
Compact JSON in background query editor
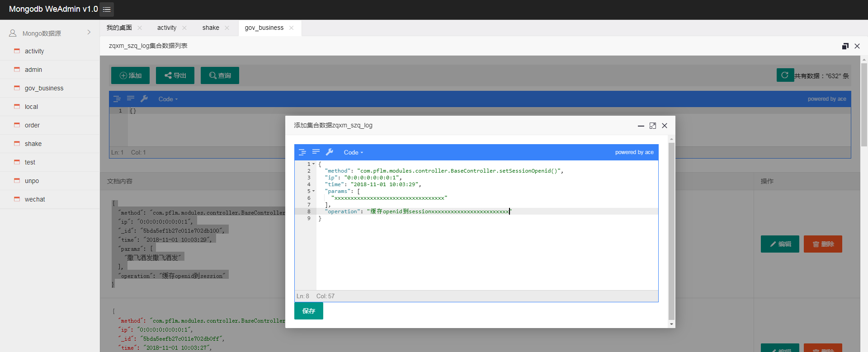(131, 99)
